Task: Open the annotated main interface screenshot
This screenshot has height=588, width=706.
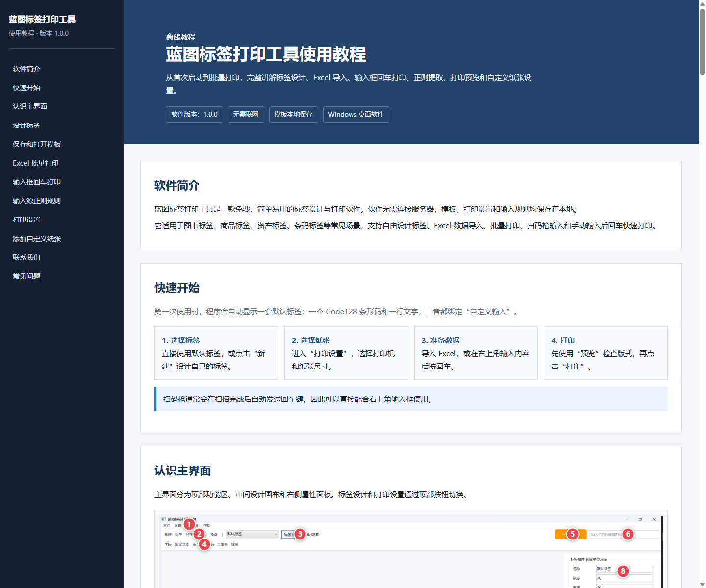Action: 411,549
